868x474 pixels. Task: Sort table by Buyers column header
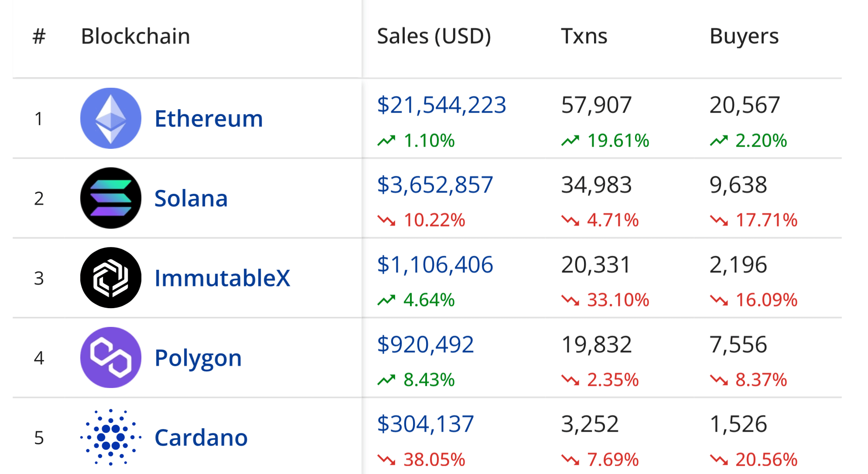coord(744,36)
